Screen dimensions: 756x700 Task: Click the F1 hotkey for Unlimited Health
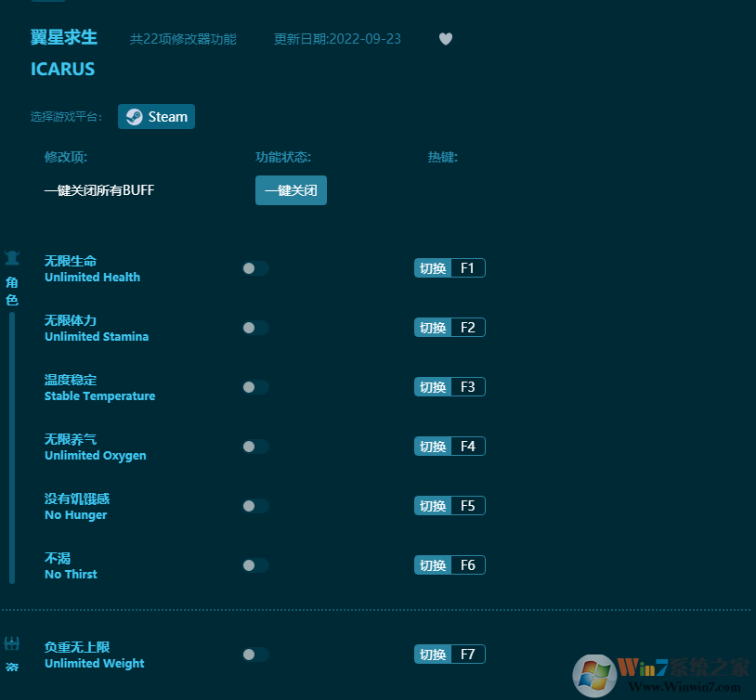tap(468, 267)
